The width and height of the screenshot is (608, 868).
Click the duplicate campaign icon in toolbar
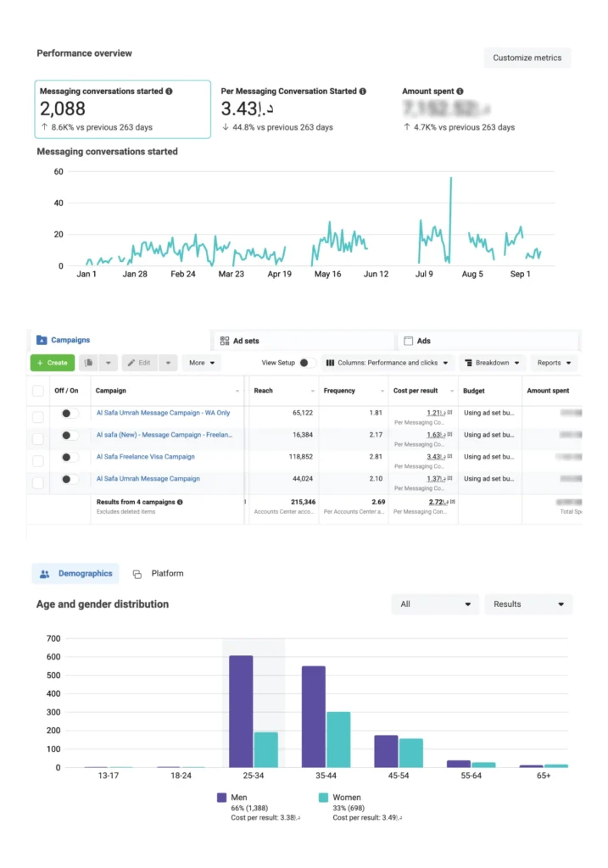click(x=89, y=363)
